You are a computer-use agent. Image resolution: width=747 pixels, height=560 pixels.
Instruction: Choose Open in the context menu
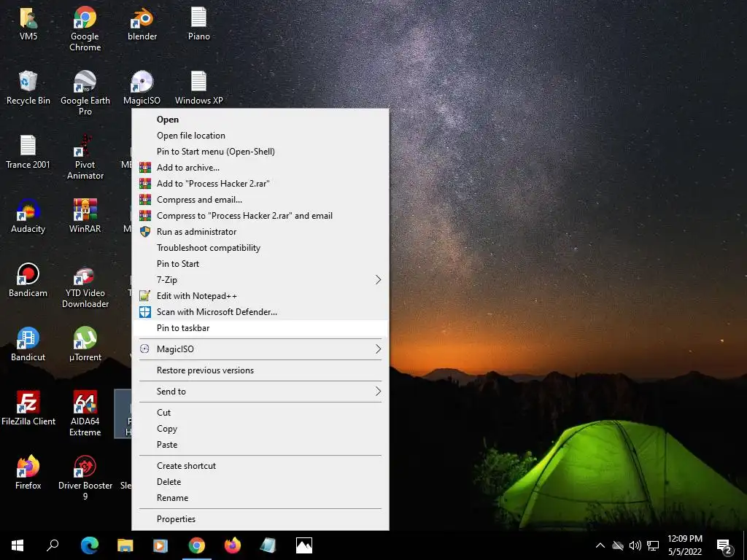point(260,120)
